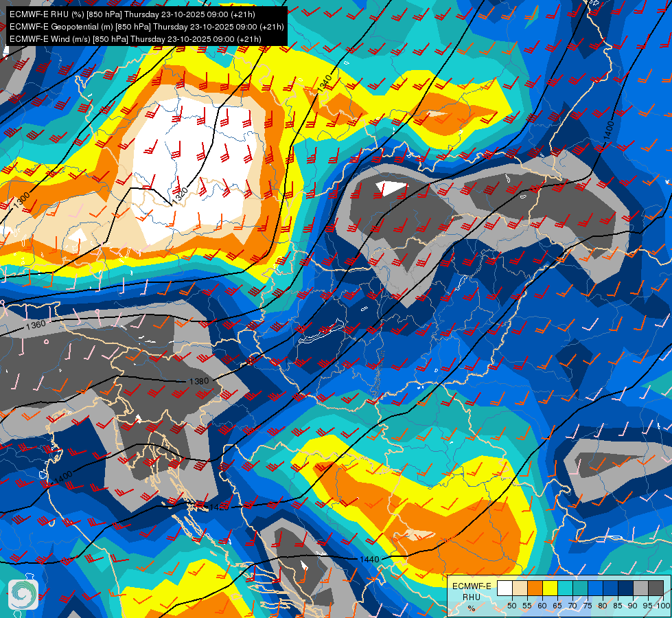
Task: Click the legend title ECMWF-E
Action: pyautogui.click(x=472, y=586)
